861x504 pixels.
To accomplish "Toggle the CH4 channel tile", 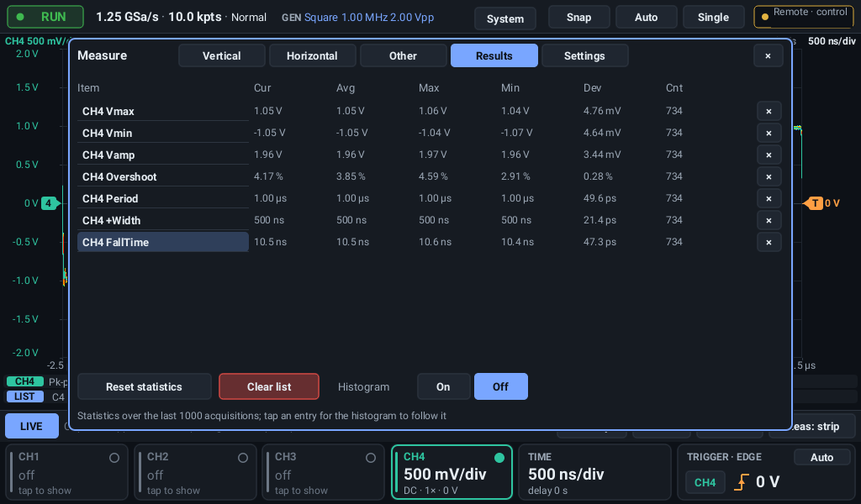I will coord(452,472).
